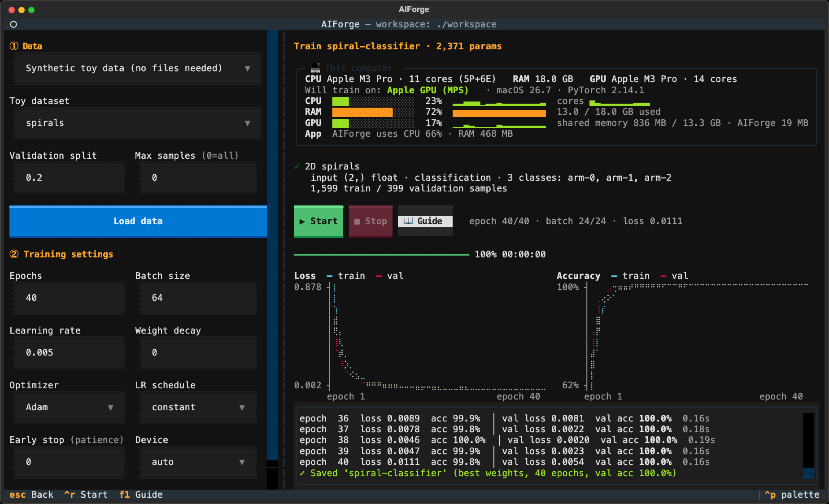829x504 pixels.
Task: Open the Guide button next to Stop
Action: point(425,221)
